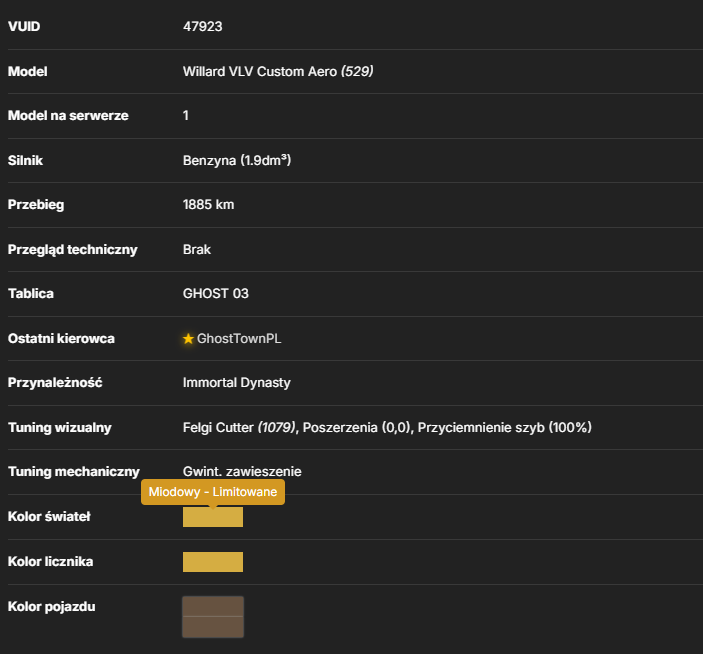Click the Miodowy - Limitowane tooltip
The width and height of the screenshot is (703, 654).
pos(213,492)
